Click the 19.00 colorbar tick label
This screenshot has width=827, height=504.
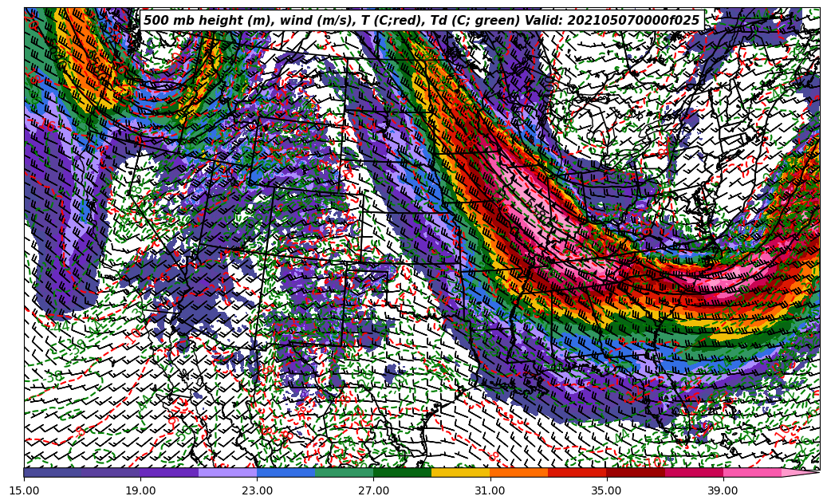(140, 490)
